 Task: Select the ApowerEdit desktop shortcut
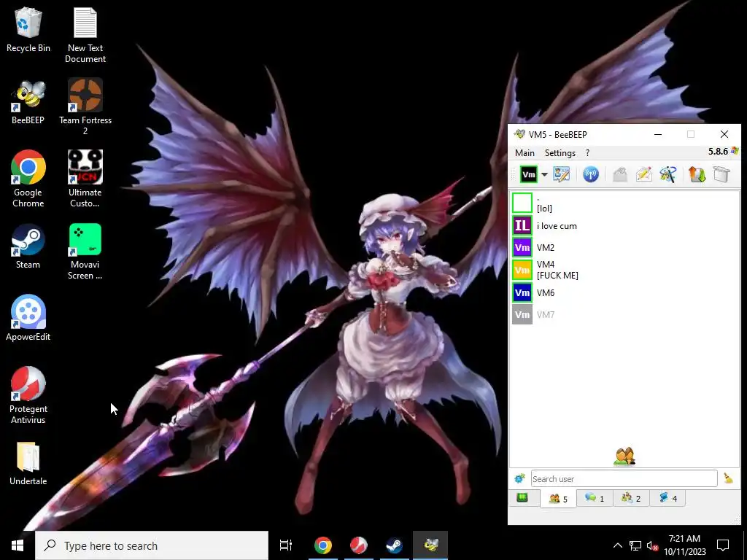28,318
